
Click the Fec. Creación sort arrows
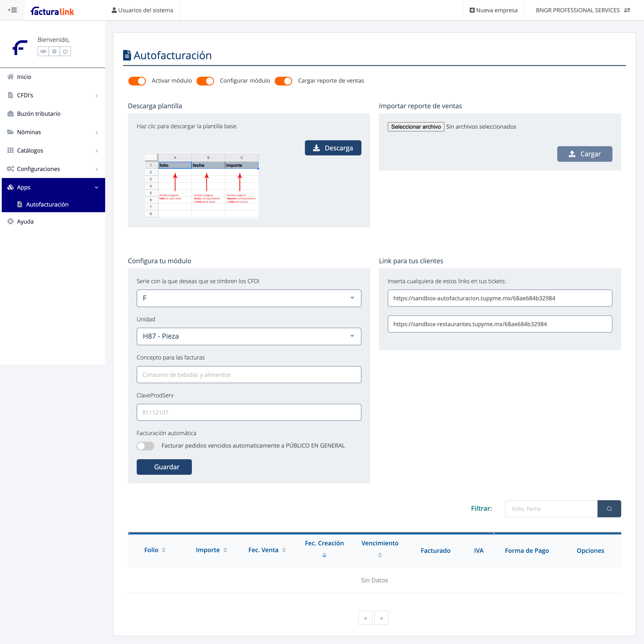pos(324,555)
